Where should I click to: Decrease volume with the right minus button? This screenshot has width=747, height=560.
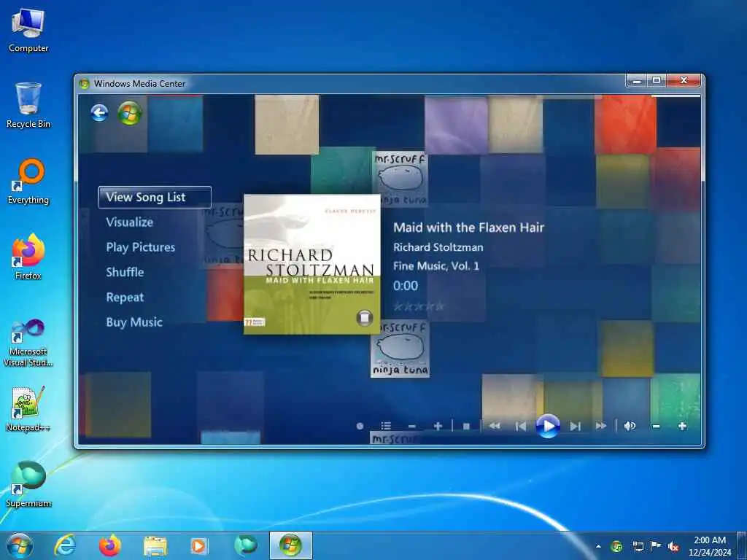tap(656, 426)
